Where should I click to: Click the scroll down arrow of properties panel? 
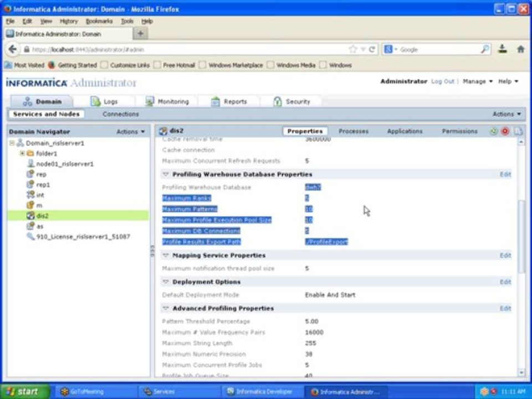pos(521,372)
